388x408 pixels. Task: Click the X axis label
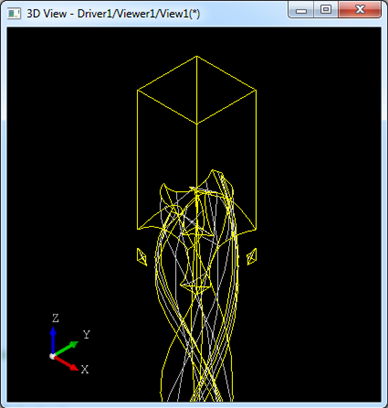(x=85, y=369)
